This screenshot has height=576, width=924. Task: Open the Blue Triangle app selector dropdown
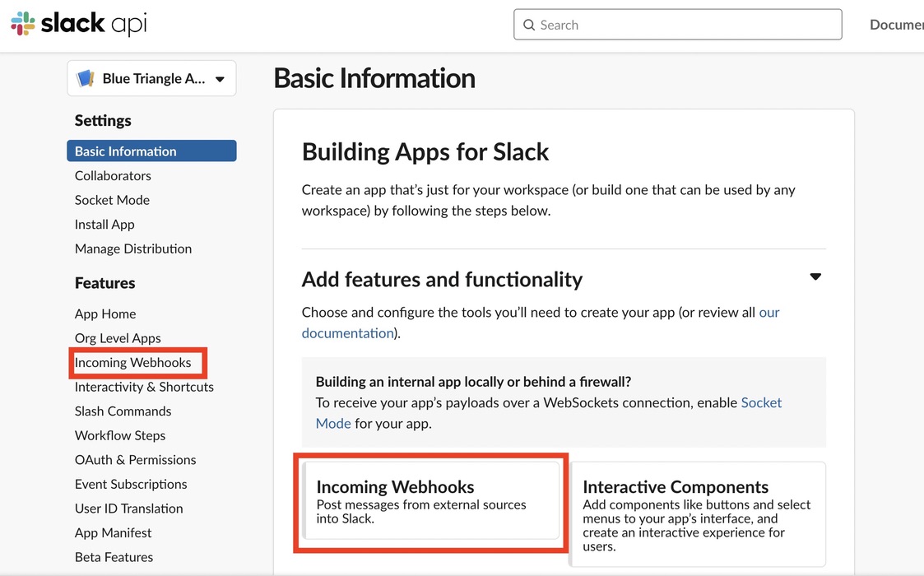point(151,78)
